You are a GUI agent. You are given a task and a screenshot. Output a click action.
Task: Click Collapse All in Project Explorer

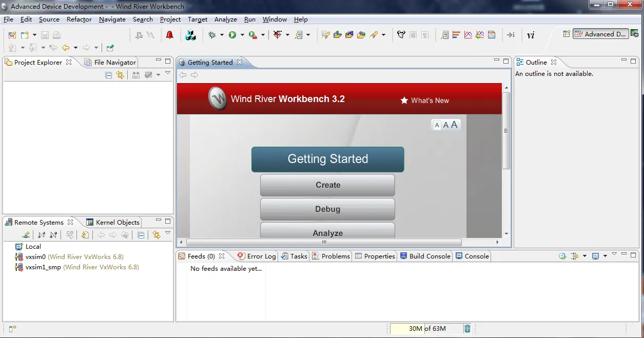point(109,75)
